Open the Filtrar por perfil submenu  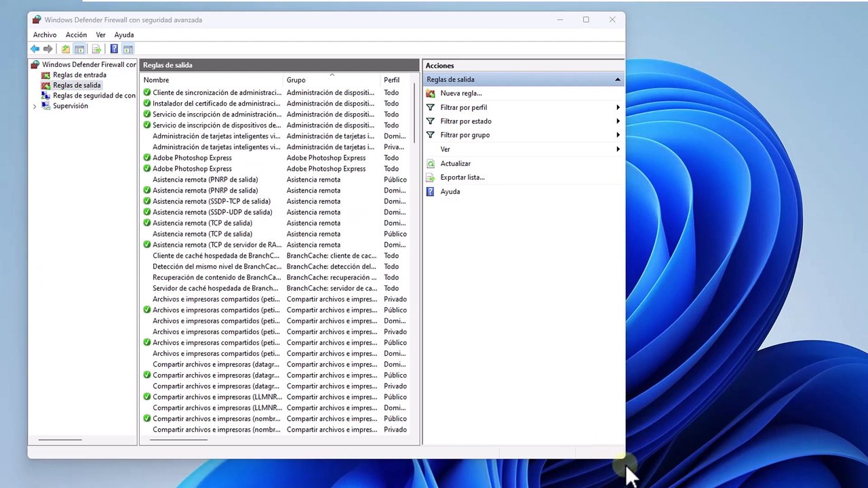tap(523, 107)
